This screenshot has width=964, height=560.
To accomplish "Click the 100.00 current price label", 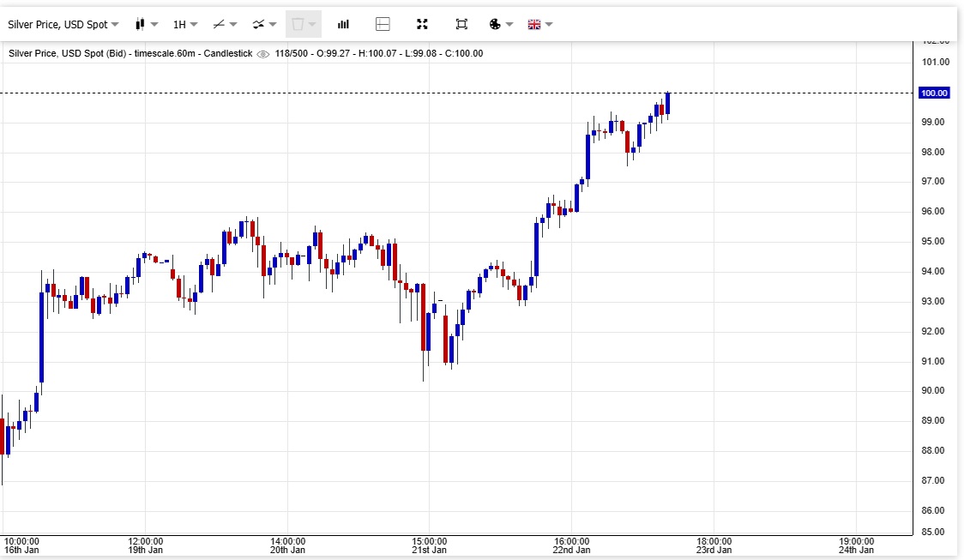I will (934, 93).
